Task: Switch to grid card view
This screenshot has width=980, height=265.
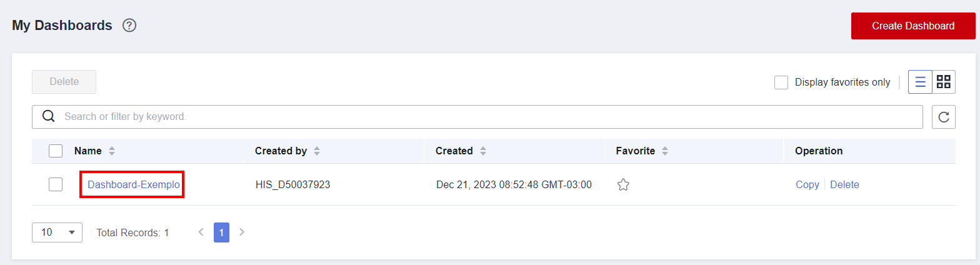Action: pyautogui.click(x=944, y=82)
